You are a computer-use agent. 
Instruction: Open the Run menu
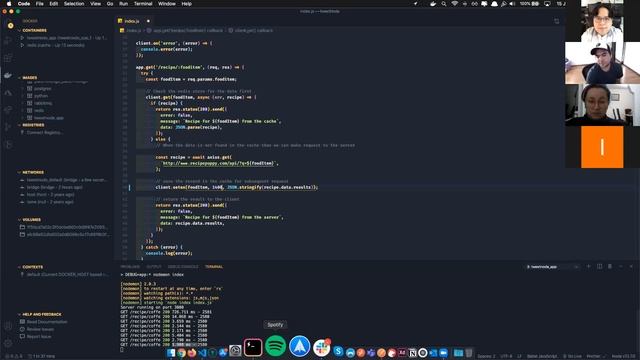123,4
